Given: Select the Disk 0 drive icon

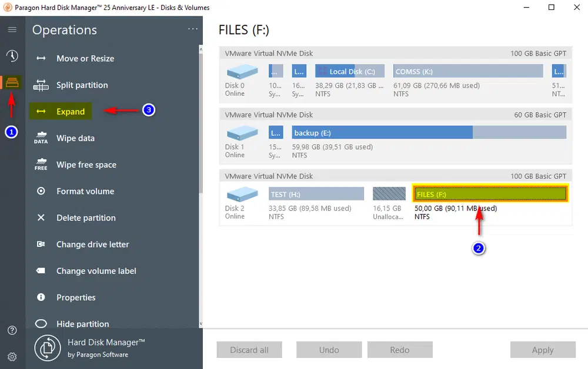Looking at the screenshot, I should coord(242,71).
